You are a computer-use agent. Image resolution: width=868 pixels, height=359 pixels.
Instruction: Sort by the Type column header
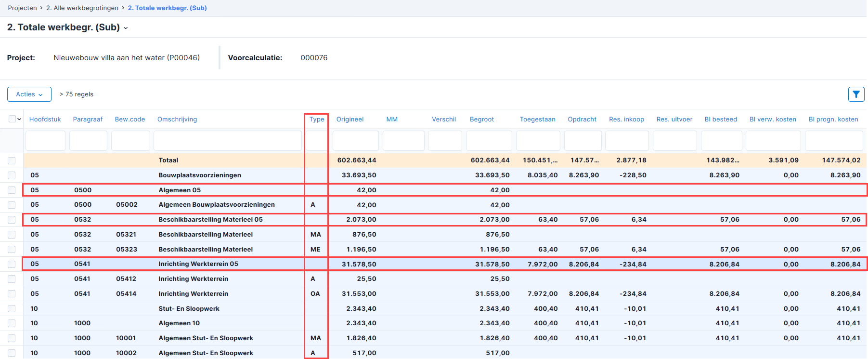click(317, 119)
